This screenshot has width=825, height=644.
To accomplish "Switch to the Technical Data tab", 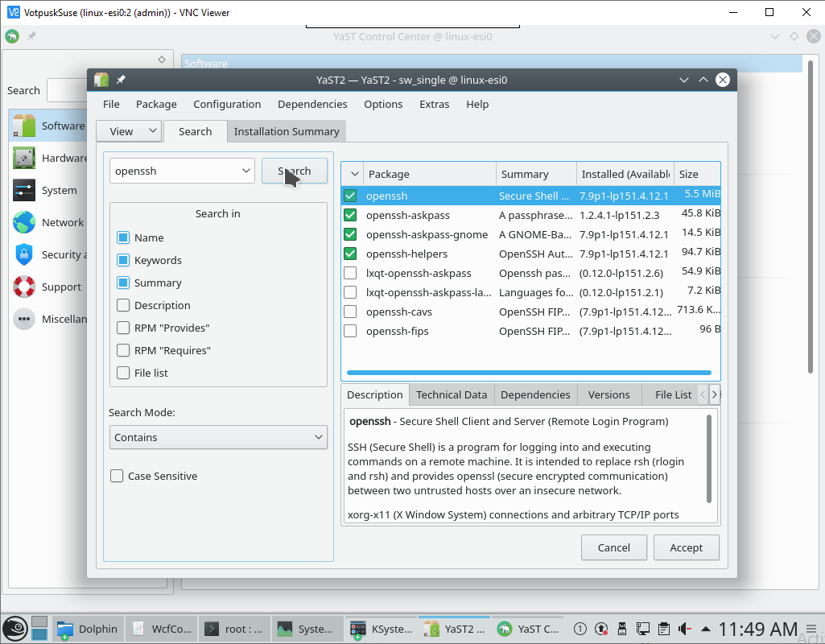I will point(452,394).
